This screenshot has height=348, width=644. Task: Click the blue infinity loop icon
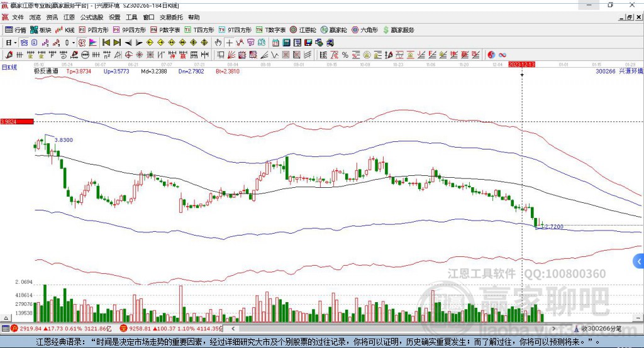pos(502,55)
